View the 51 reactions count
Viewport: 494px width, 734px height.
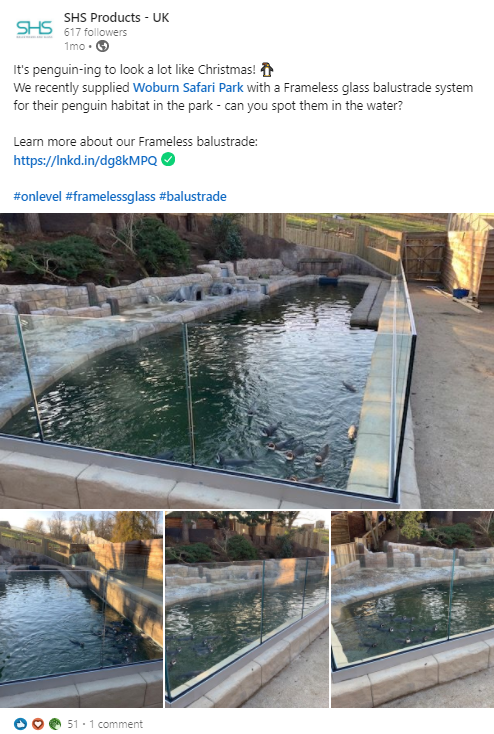coord(73,724)
